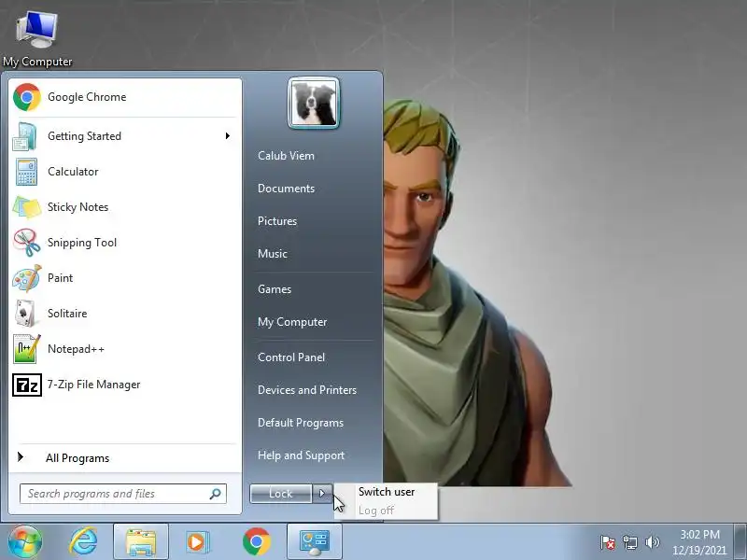This screenshot has width=747, height=560.
Task: Select Switch user from power menu
Action: coord(387,492)
